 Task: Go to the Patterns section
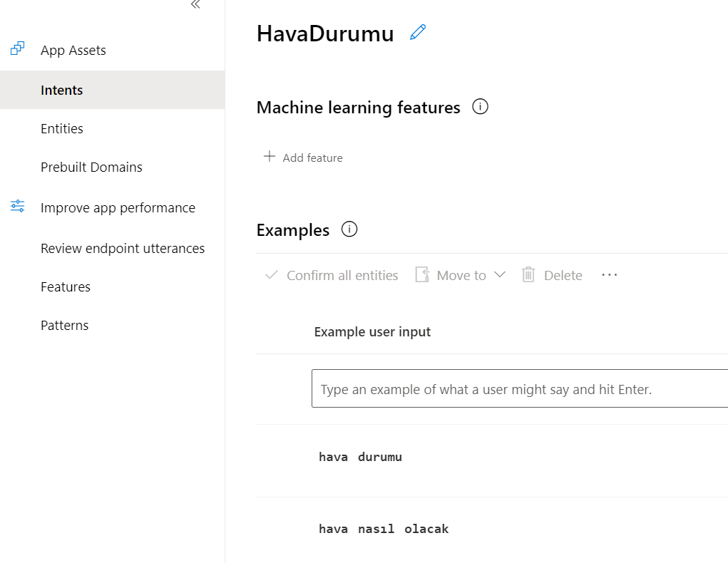(x=64, y=325)
